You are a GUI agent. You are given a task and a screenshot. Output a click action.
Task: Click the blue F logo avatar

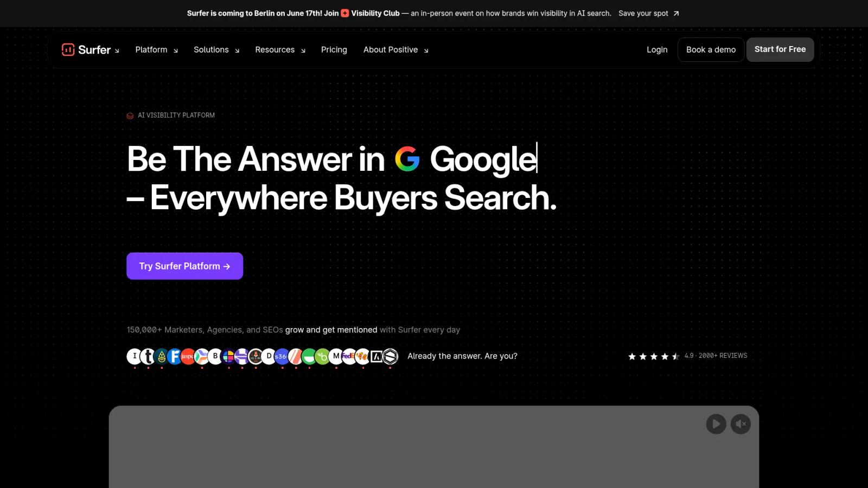click(174, 356)
